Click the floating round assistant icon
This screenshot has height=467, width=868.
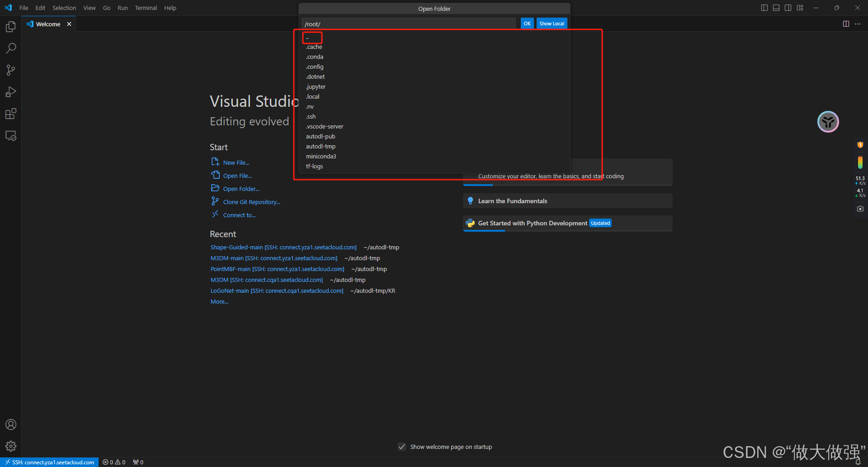[x=828, y=122]
